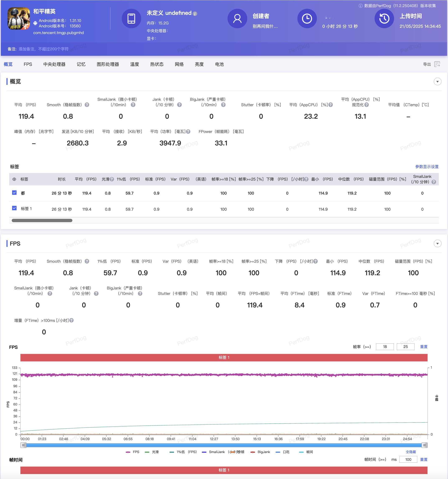
Task: Collapse the FPS section with the arrow
Action: pyautogui.click(x=437, y=244)
